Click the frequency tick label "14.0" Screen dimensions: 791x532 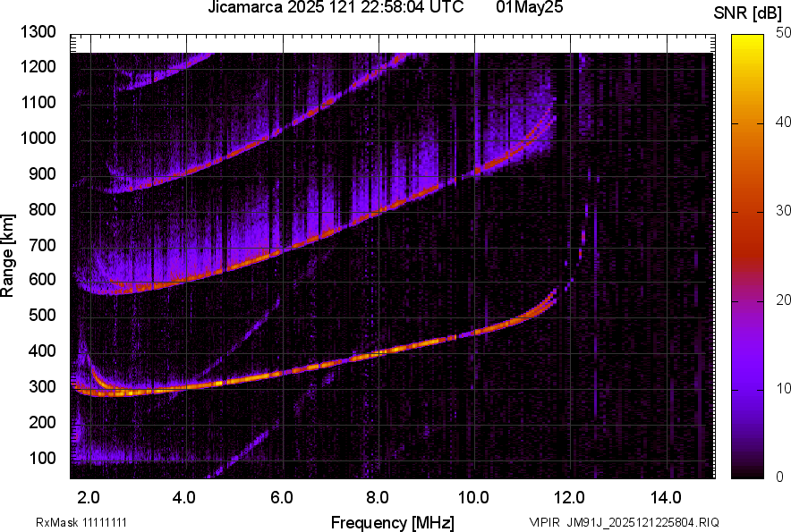coord(666,498)
